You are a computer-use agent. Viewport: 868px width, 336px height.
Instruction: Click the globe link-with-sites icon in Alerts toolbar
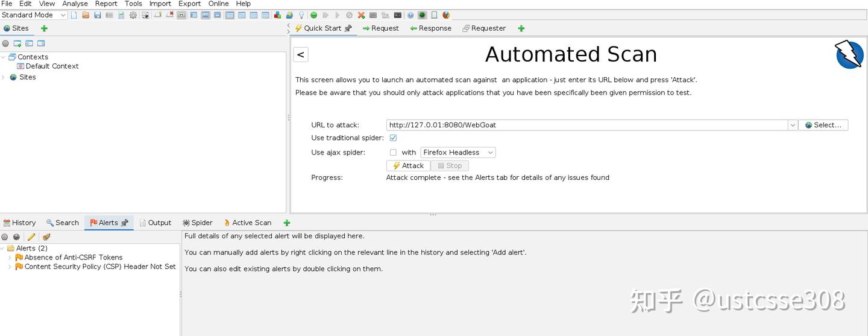[x=16, y=237]
